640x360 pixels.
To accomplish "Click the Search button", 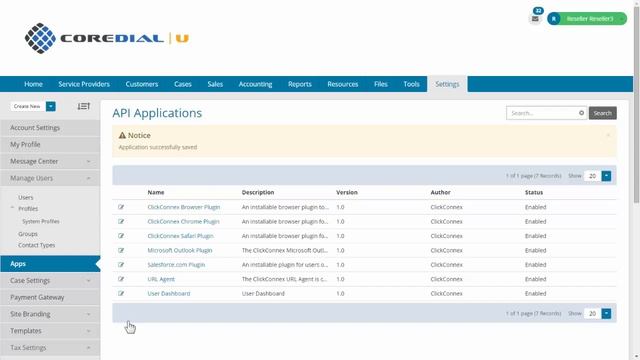I will pos(602,113).
